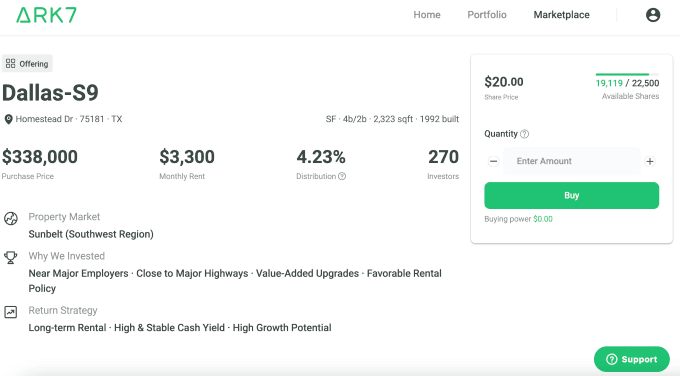The height and width of the screenshot is (376, 680).
Task: Click the ARK7 logo
Action: click(x=46, y=15)
